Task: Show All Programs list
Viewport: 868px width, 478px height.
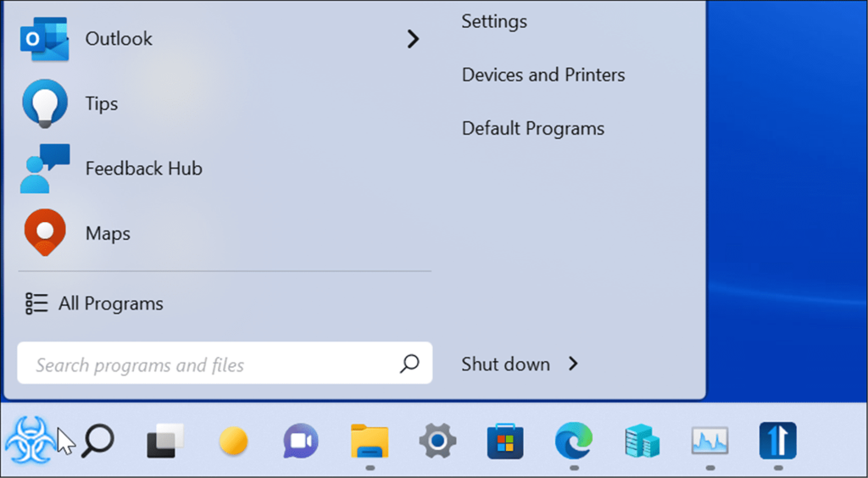Action: 94,303
